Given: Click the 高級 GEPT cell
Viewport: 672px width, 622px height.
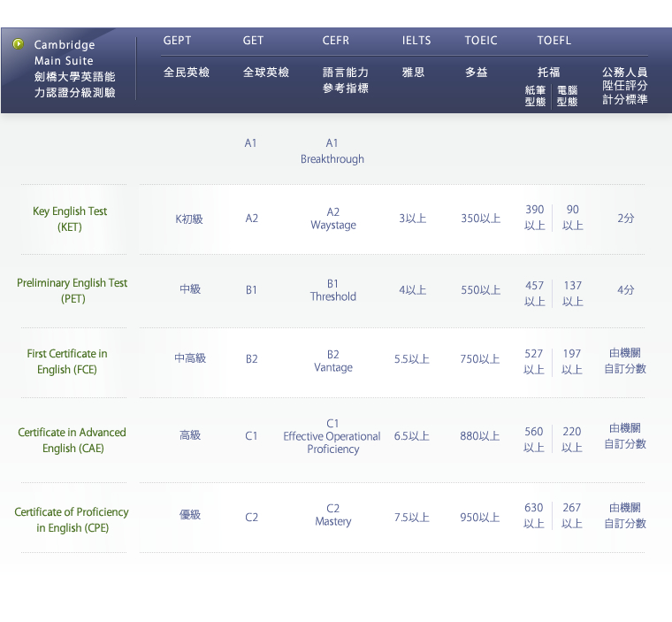Looking at the screenshot, I should (190, 435).
